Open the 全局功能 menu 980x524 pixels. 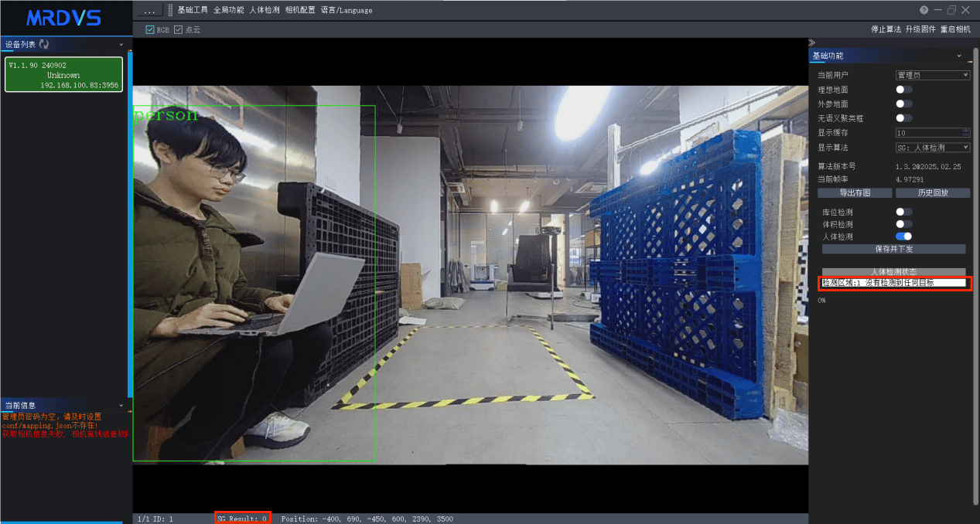click(x=229, y=10)
